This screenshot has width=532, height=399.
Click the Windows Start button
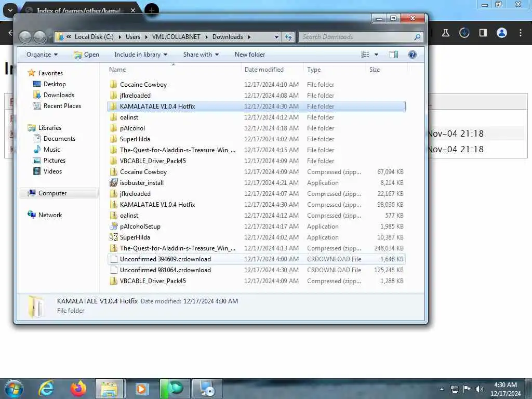tap(14, 389)
